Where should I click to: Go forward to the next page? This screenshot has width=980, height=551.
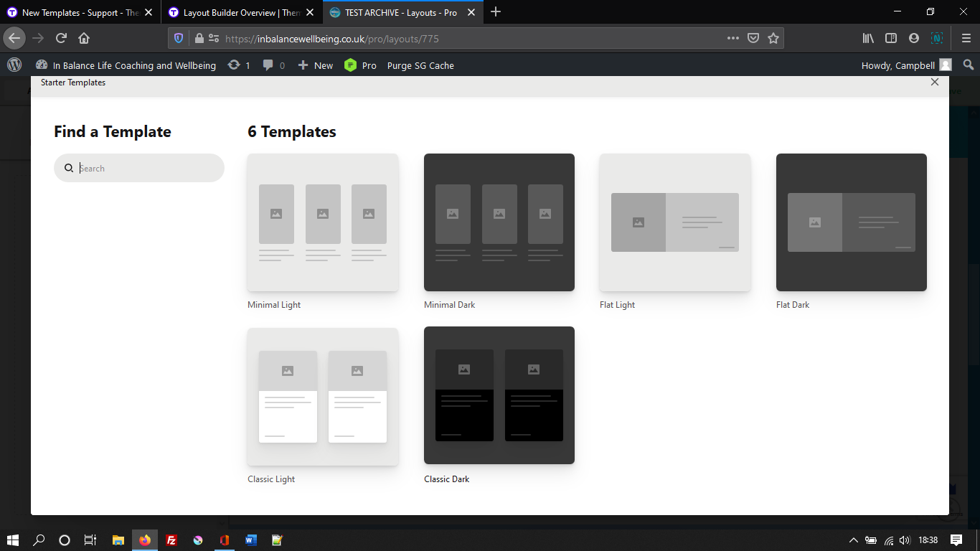tap(38, 38)
